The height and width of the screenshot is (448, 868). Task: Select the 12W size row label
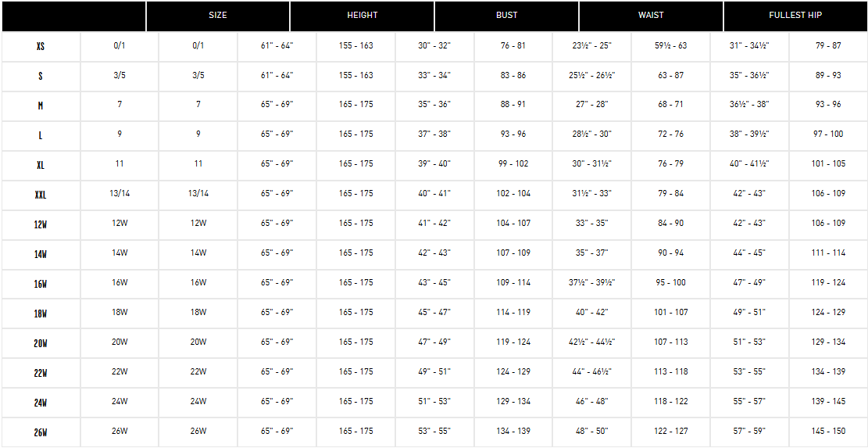pyautogui.click(x=41, y=224)
